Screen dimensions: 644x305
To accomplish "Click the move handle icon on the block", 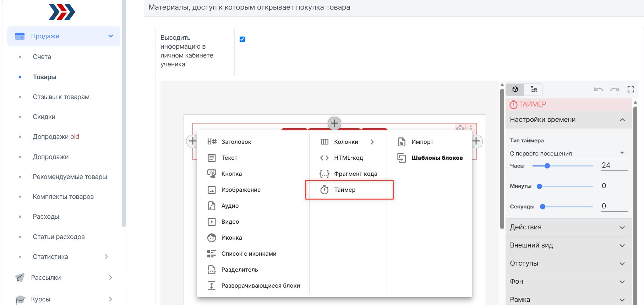I will (460, 127).
